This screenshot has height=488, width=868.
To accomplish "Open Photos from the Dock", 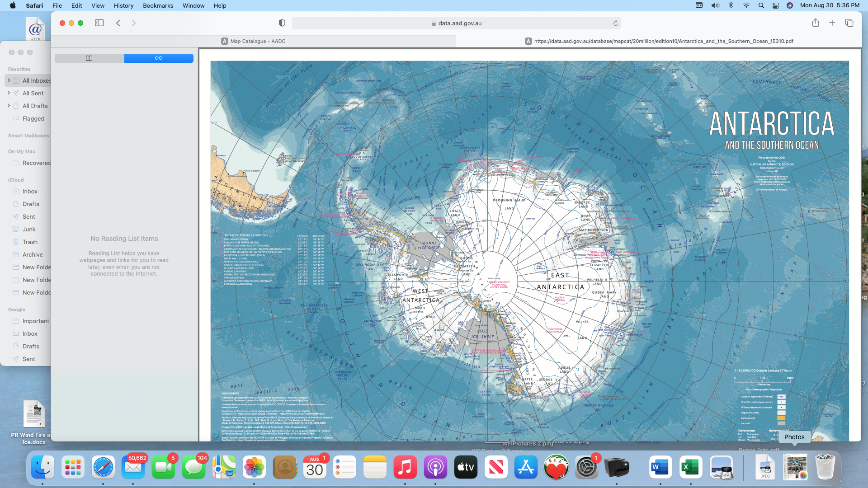I will [254, 467].
